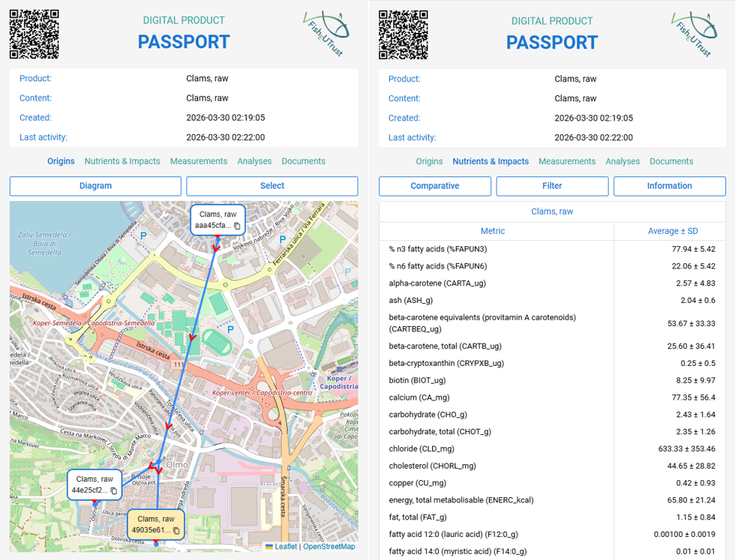Click 'chloride (CLD_mg)' row

[552, 449]
